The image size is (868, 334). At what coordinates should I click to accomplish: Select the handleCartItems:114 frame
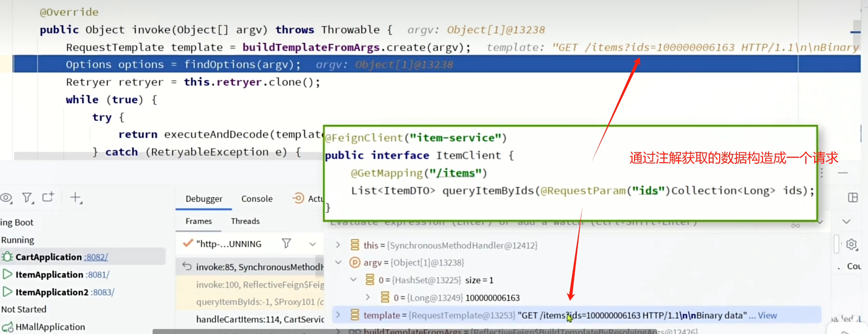[x=250, y=319]
